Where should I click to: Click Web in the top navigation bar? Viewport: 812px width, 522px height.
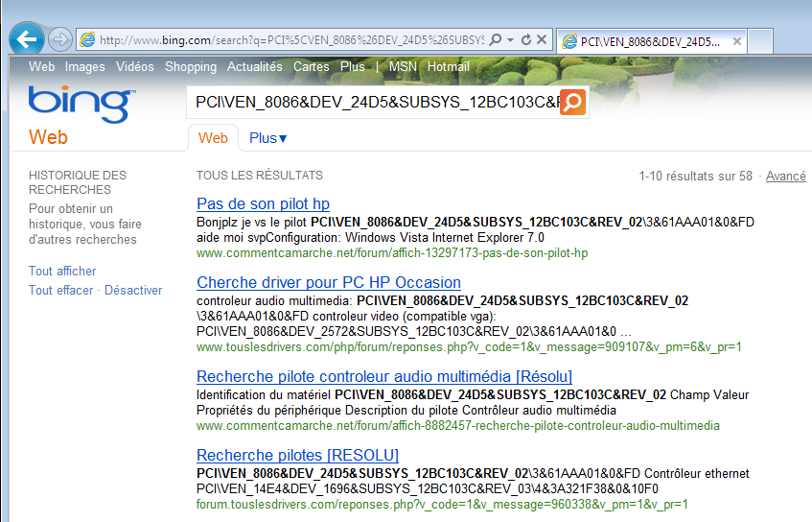(x=42, y=67)
